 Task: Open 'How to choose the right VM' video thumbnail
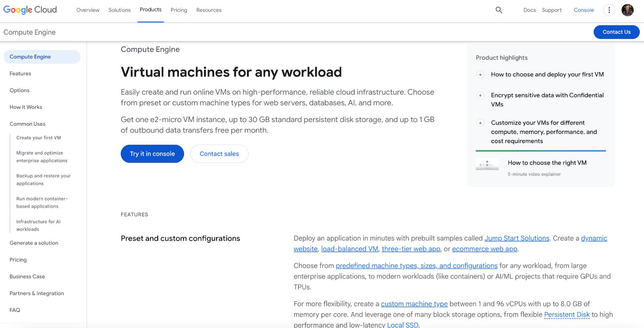(487, 164)
